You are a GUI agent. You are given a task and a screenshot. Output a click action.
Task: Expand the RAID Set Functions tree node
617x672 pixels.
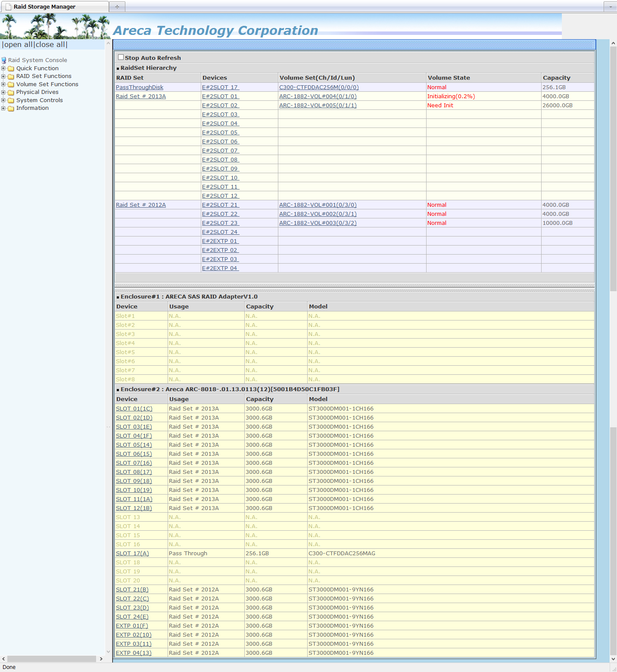[3, 76]
